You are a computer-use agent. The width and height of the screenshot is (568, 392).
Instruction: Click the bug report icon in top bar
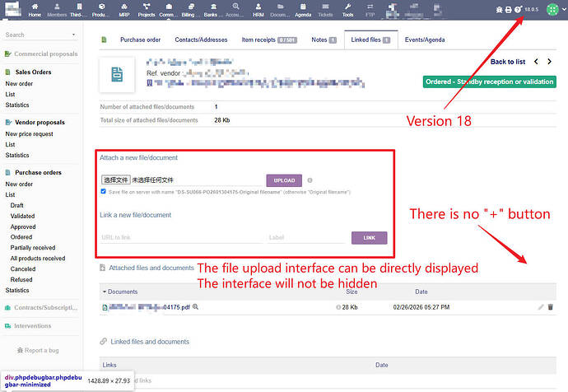point(498,10)
